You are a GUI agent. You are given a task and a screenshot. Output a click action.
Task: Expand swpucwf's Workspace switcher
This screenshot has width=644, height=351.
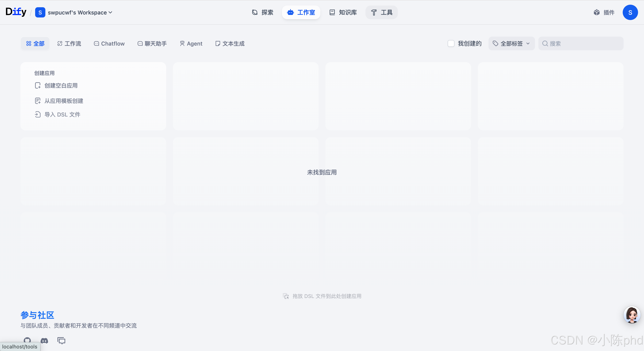[80, 12]
